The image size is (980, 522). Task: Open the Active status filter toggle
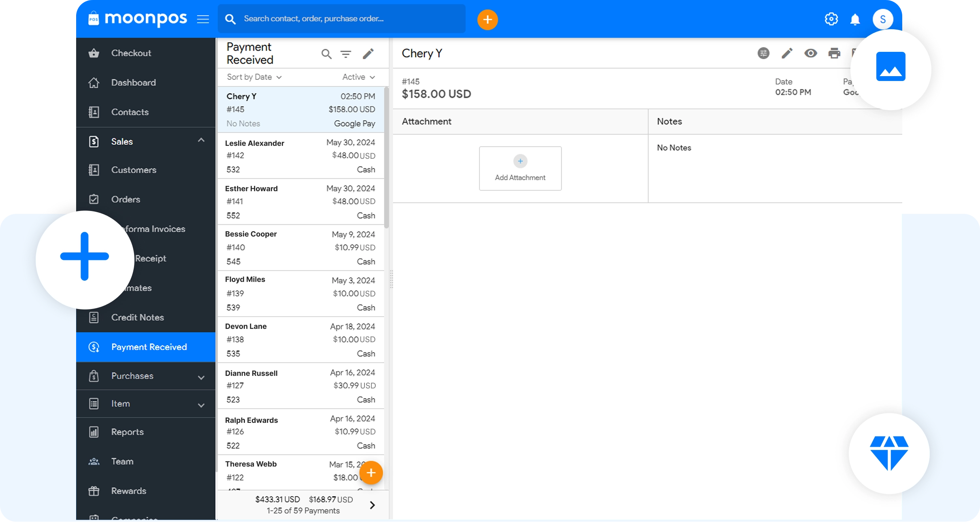tap(357, 77)
